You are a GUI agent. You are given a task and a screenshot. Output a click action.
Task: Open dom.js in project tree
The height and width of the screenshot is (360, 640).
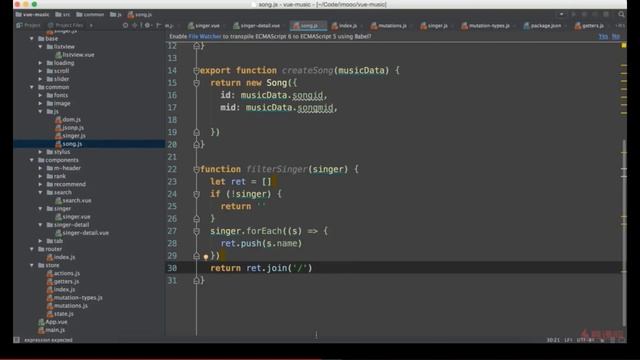(68, 120)
